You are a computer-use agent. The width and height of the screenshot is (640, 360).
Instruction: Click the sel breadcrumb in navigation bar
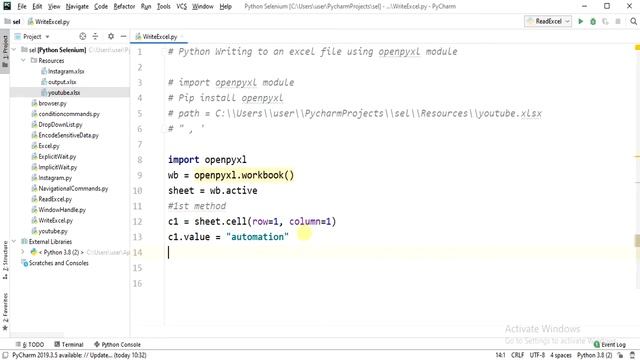[13, 22]
